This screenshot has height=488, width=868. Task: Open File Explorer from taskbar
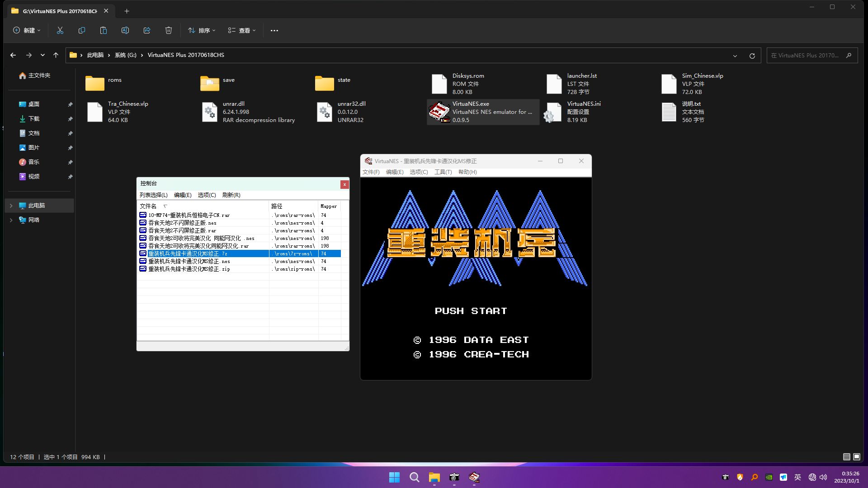pos(434,477)
